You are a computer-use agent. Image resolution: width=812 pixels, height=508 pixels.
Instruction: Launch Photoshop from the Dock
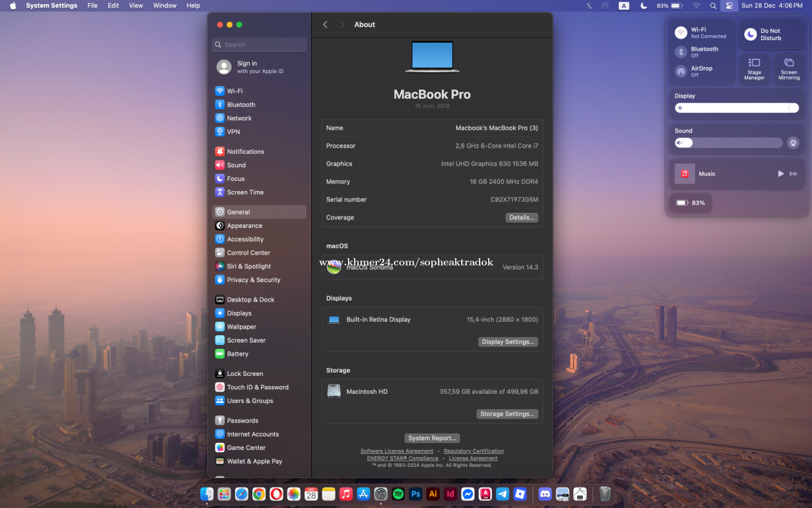coord(416,494)
